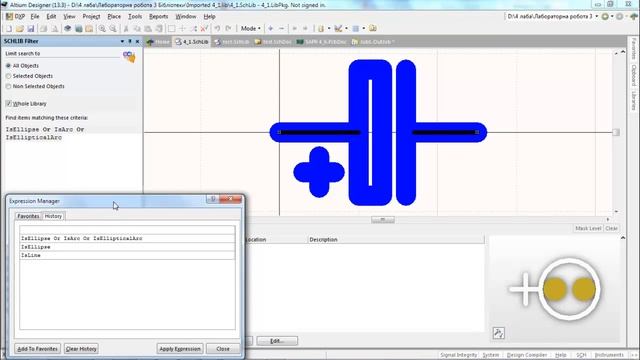Select the All Objects radio button
Viewport: 640px width, 360px height.
tap(8, 66)
